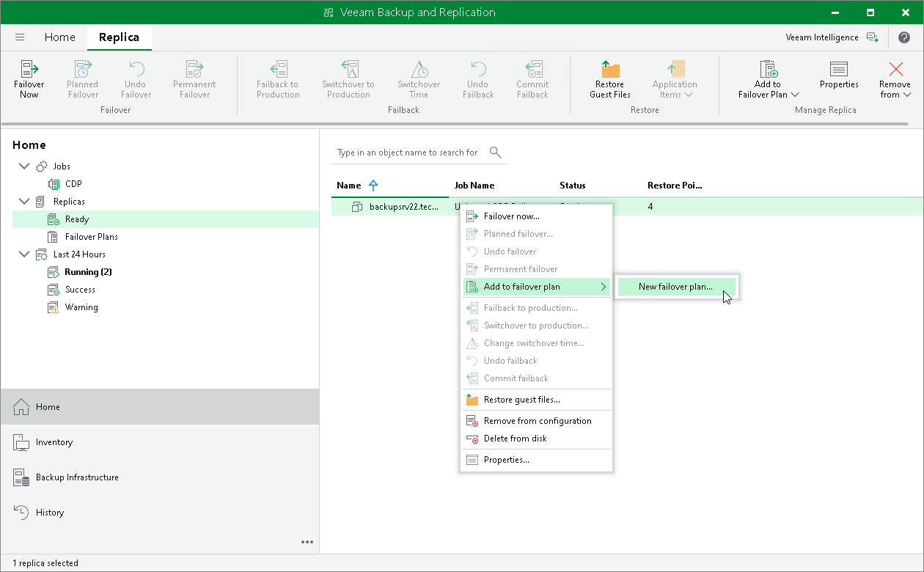The height and width of the screenshot is (572, 924).
Task: Open the Inventory navigation pane
Action: (x=160, y=442)
